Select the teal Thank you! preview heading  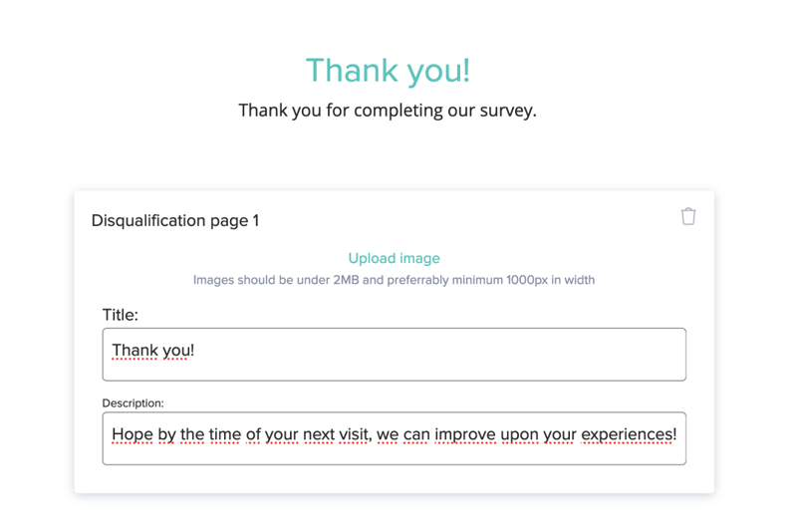coord(388,70)
